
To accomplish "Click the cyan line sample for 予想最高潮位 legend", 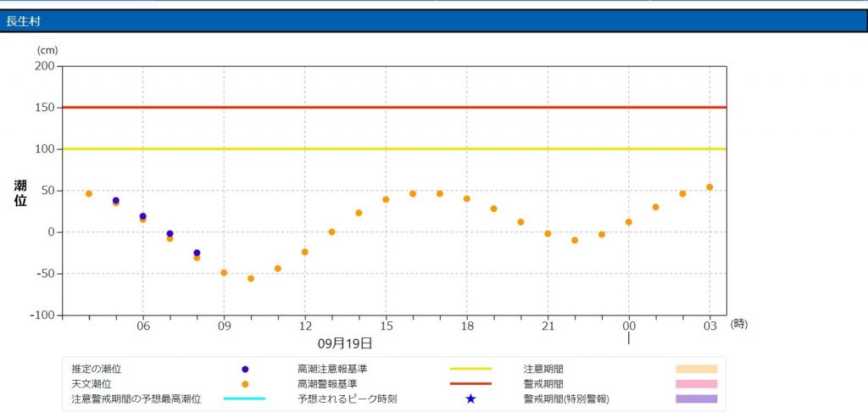I will pos(245,398).
